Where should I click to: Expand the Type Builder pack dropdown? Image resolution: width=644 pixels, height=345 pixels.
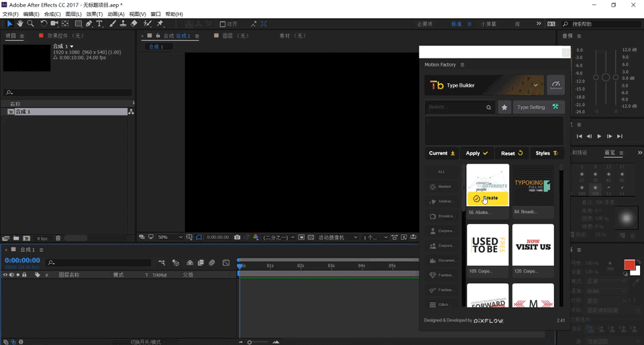click(535, 85)
